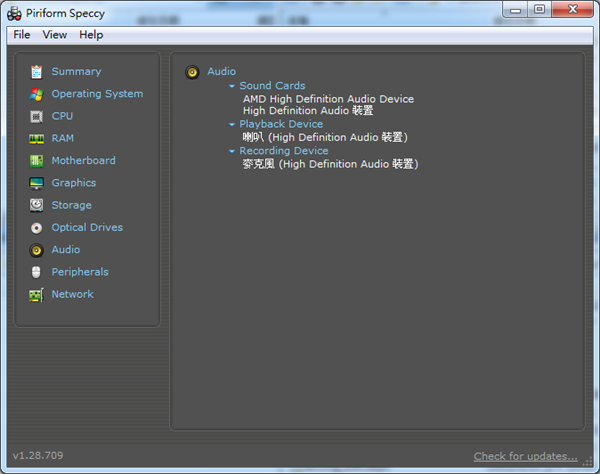Open the View menu
Image resolution: width=600 pixels, height=474 pixels.
[55, 35]
